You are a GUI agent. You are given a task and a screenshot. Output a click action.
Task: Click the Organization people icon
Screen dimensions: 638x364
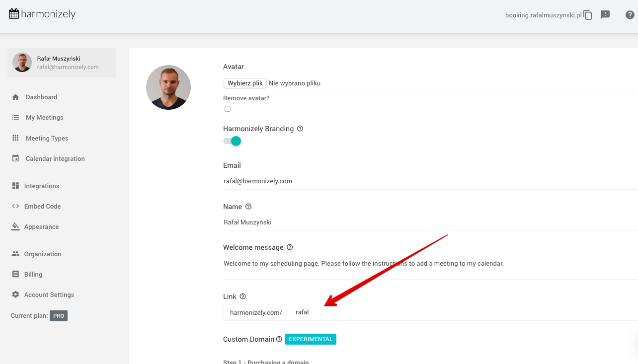point(15,254)
